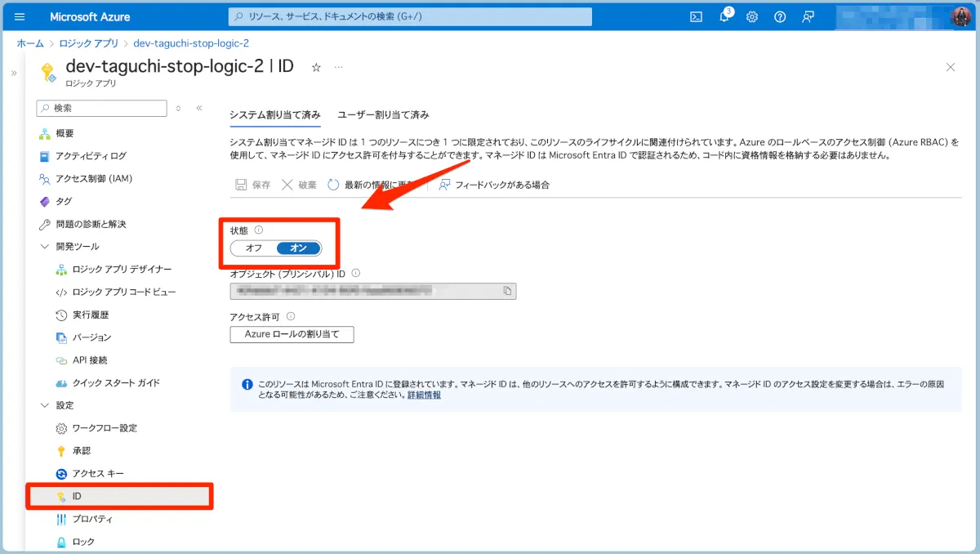Click the 保存 toolbar button
980x554 pixels.
252,185
